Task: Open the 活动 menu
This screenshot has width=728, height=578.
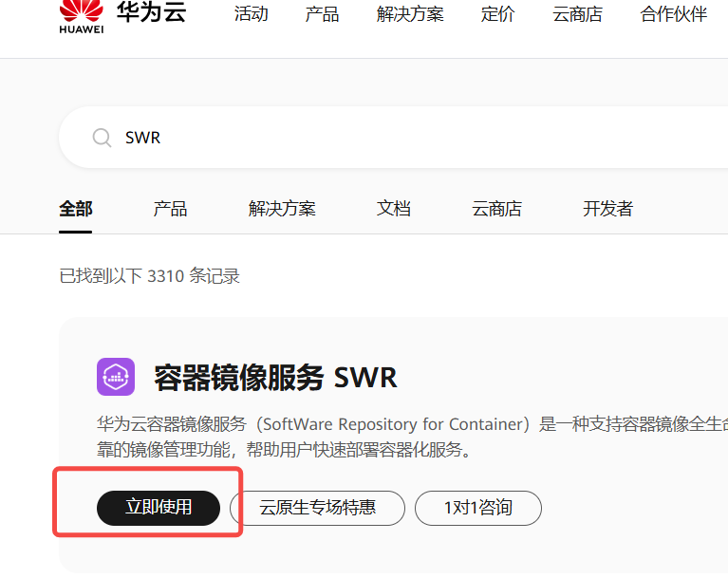Action: (x=252, y=14)
